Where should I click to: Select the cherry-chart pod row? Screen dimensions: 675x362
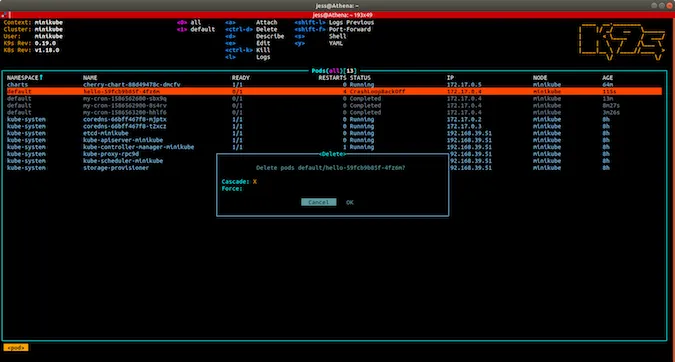[x=334, y=85]
